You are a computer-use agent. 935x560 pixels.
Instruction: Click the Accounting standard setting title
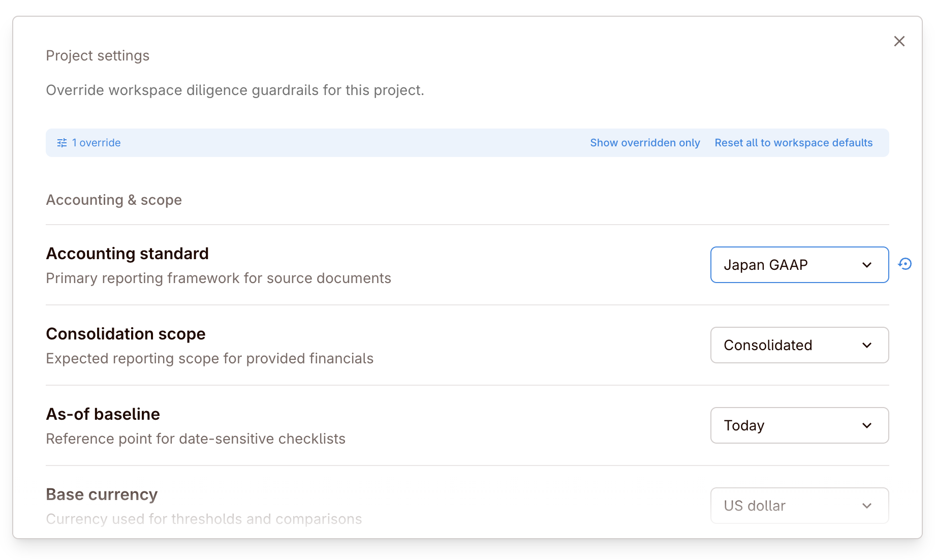tap(128, 254)
